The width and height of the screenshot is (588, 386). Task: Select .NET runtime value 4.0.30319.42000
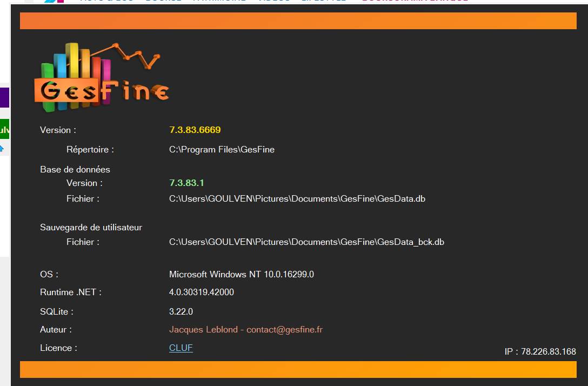202,292
